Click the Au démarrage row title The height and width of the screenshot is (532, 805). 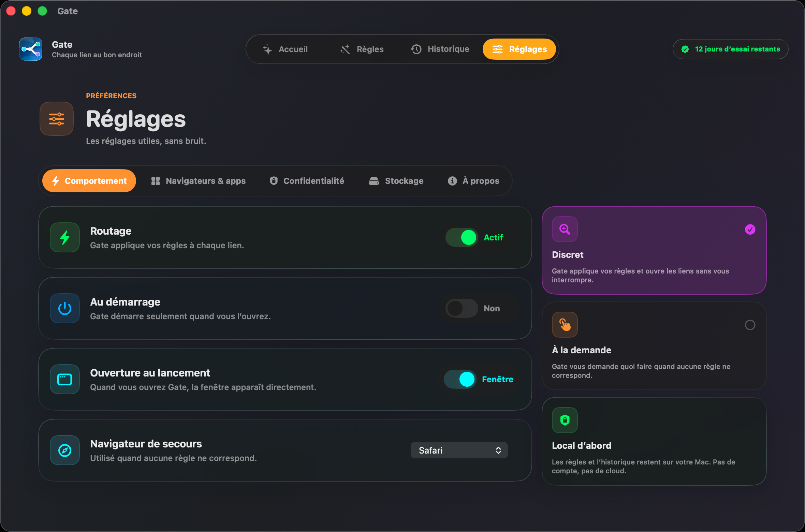[125, 302]
